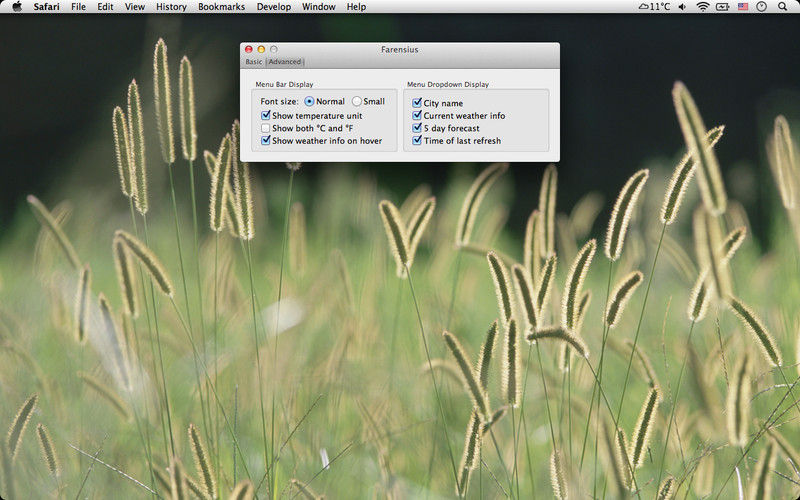
Task: Minimize the Farensius window
Action: 261,49
